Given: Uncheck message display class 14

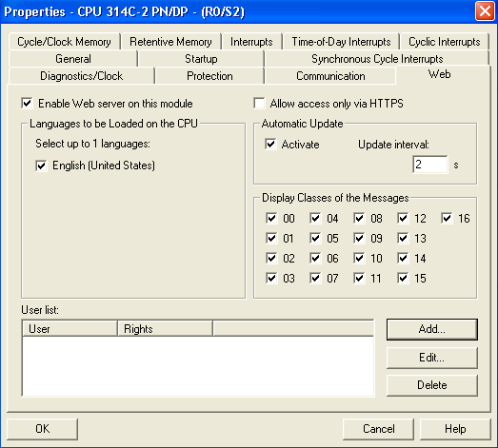Looking at the screenshot, I should [x=403, y=259].
